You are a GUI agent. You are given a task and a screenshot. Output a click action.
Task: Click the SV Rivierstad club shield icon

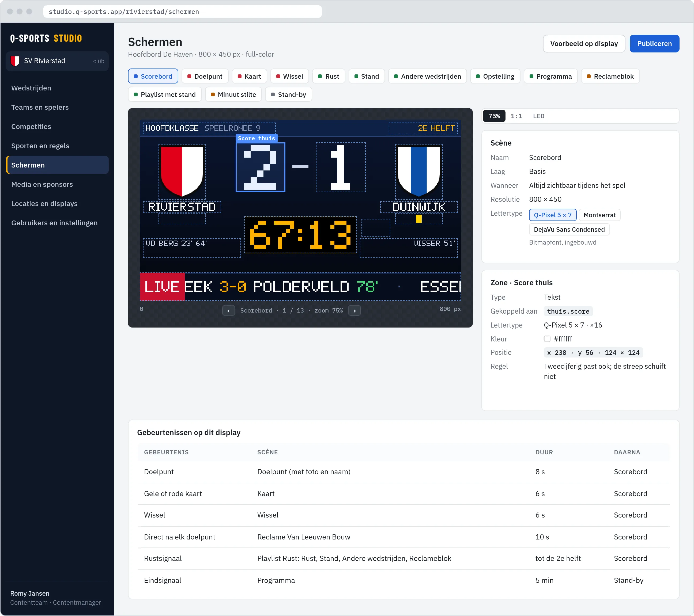pyautogui.click(x=15, y=61)
